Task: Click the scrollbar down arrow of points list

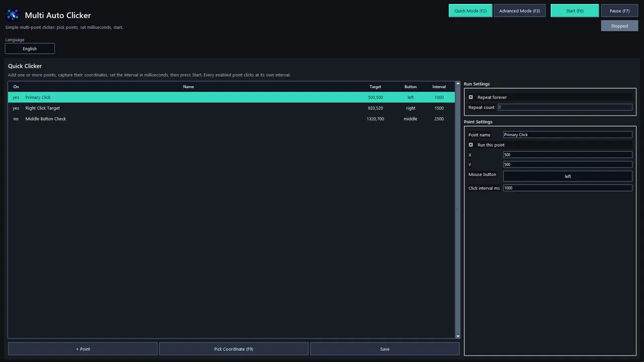Action: (458, 336)
